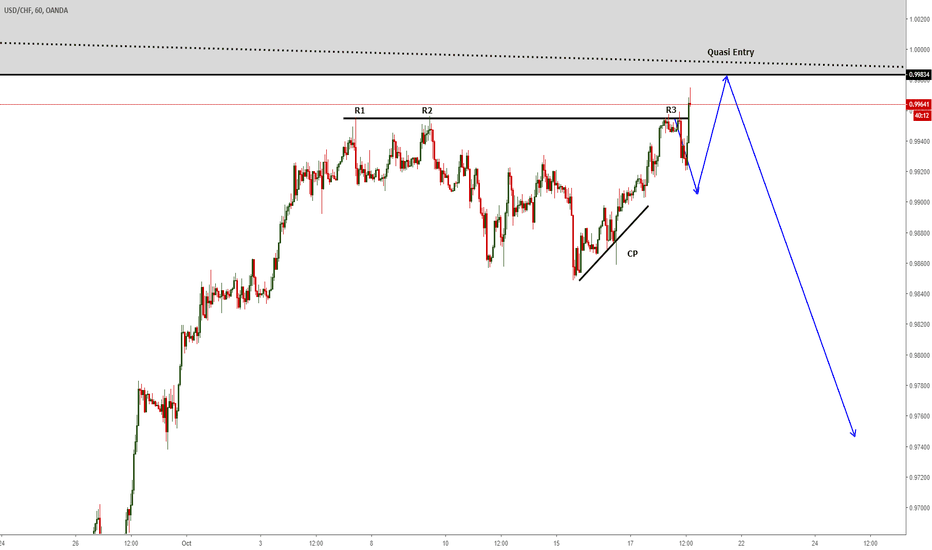Click the 0.98200 price axis value
Viewport: 932px width, 550px height.
919,325
